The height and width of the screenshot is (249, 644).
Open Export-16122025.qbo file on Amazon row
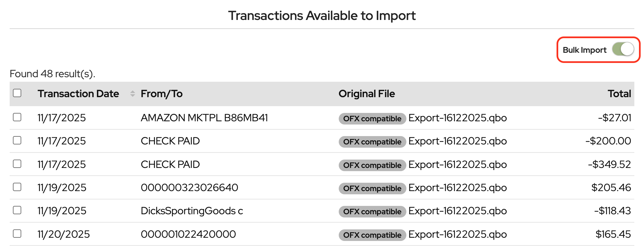[x=457, y=118]
